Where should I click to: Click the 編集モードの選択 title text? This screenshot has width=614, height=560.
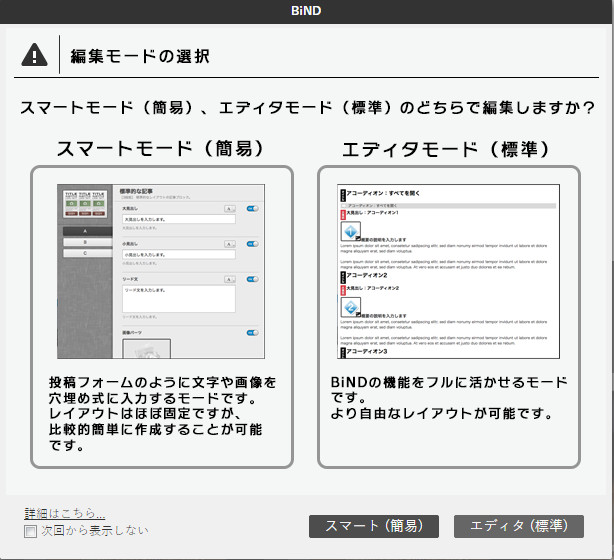tap(140, 56)
